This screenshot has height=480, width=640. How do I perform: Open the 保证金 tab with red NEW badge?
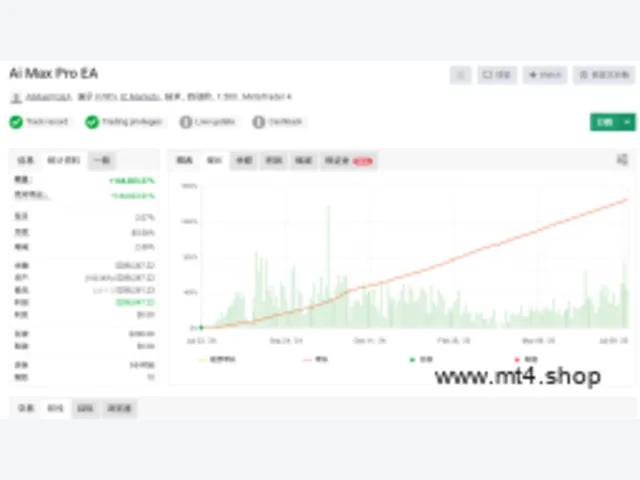pos(348,161)
